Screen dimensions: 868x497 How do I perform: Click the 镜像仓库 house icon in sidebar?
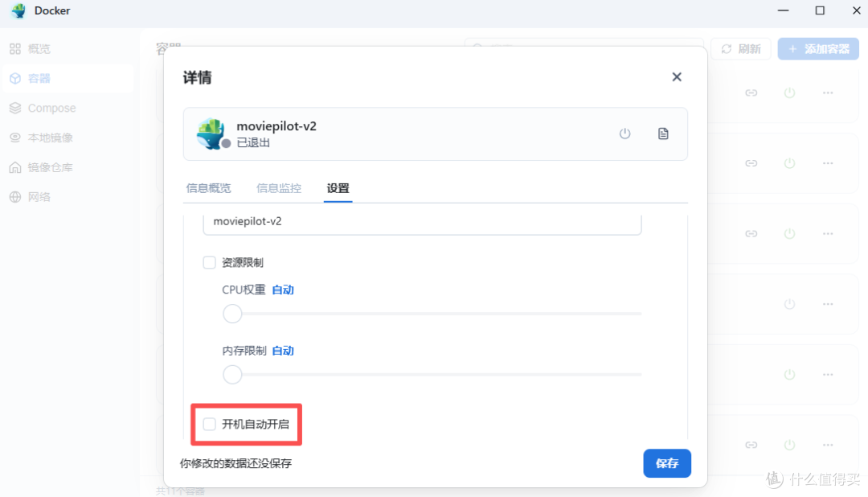tap(15, 167)
